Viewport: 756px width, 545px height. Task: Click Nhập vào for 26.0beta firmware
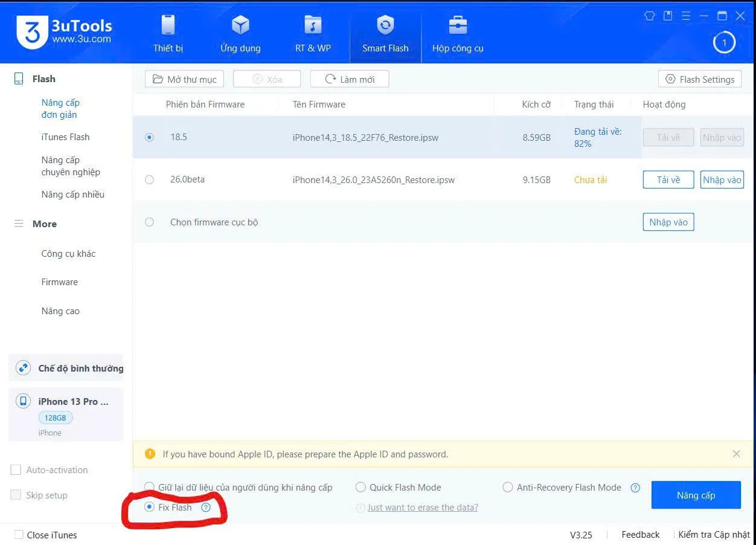pos(722,179)
